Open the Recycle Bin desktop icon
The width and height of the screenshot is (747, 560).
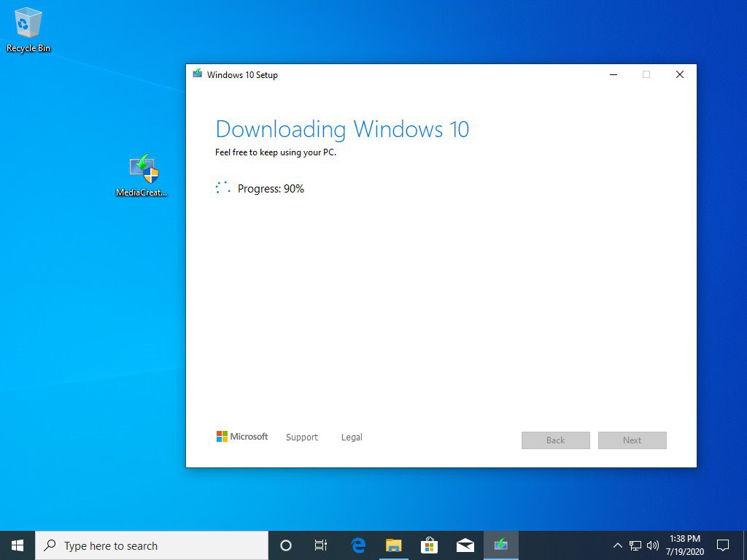click(x=28, y=29)
